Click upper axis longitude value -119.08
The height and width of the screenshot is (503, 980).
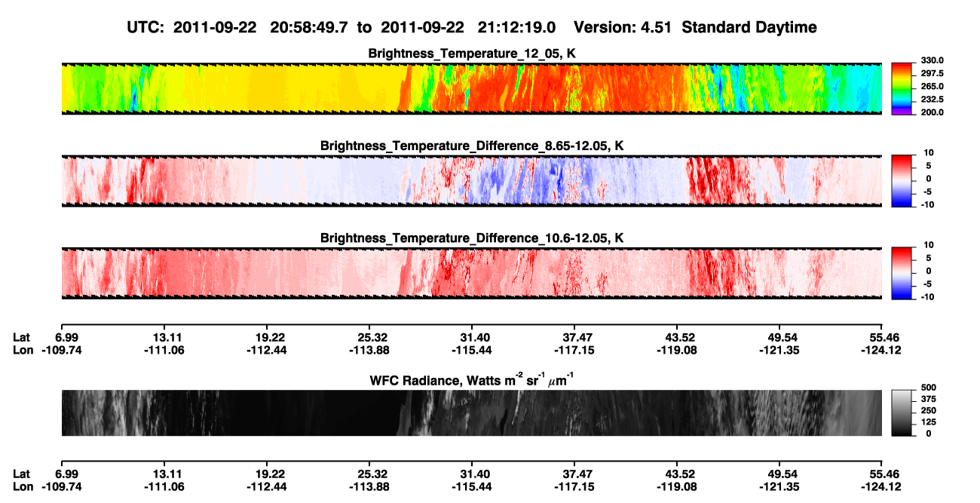(x=678, y=350)
